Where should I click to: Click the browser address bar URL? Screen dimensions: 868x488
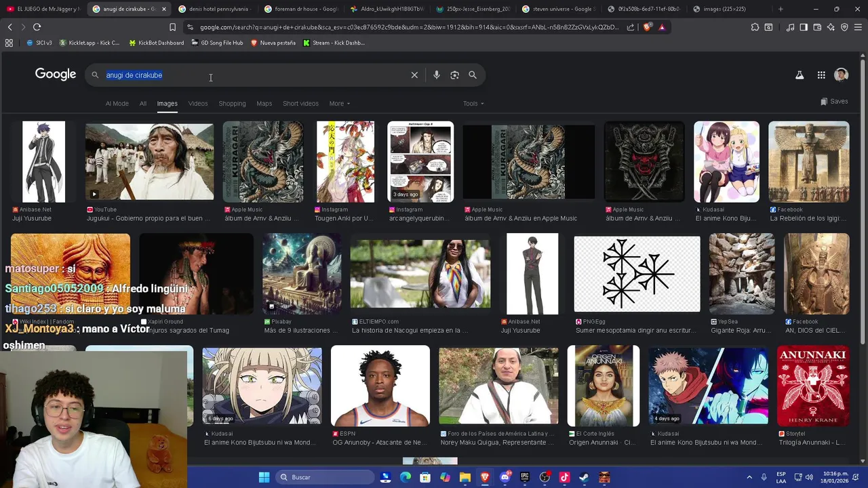point(409,27)
